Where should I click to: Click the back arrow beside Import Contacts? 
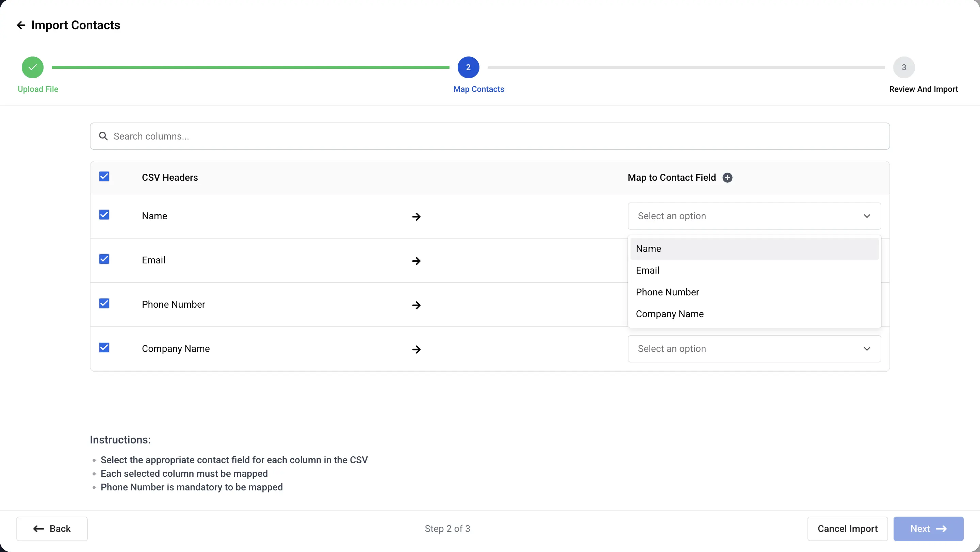click(21, 25)
